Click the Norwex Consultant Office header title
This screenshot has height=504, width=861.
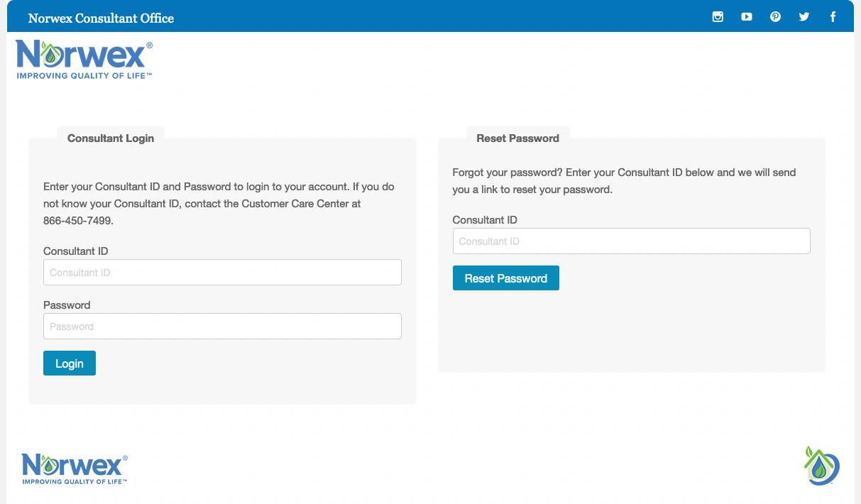coord(101,18)
